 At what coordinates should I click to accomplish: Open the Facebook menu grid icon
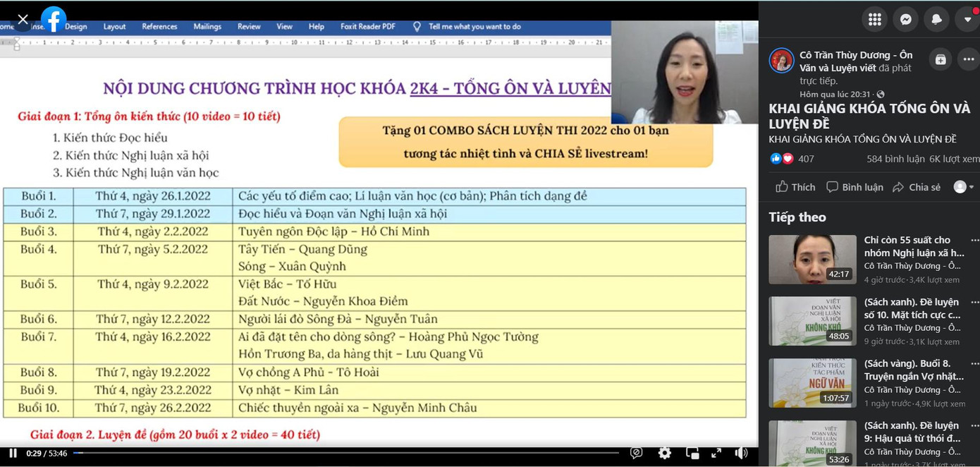pyautogui.click(x=875, y=20)
